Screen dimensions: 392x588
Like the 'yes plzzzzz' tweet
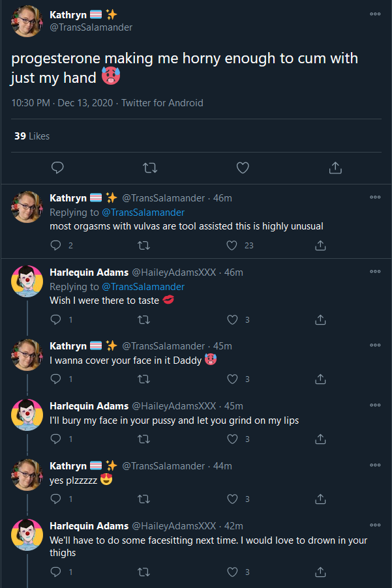(x=233, y=499)
